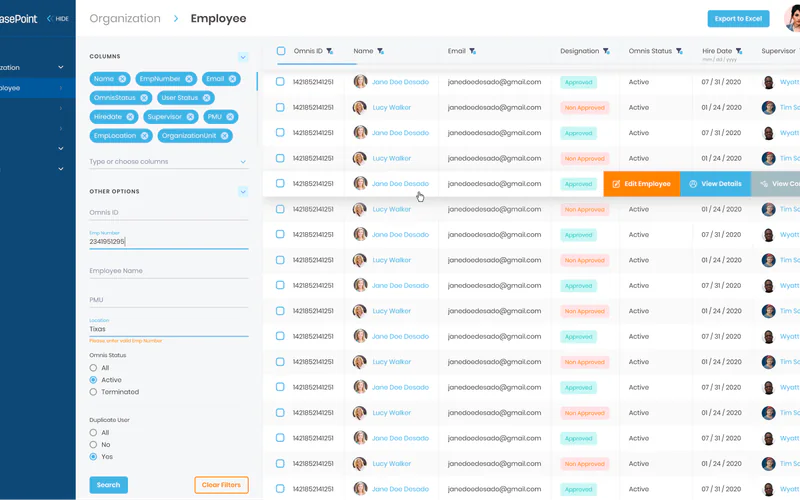Open Jane Doe Desado link in first row
800x500 pixels.
[400, 82]
